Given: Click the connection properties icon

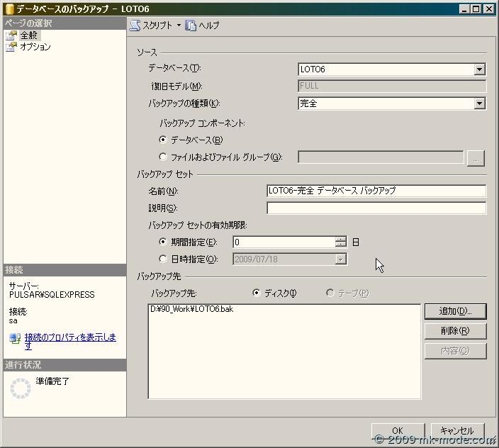Looking at the screenshot, I should point(15,339).
